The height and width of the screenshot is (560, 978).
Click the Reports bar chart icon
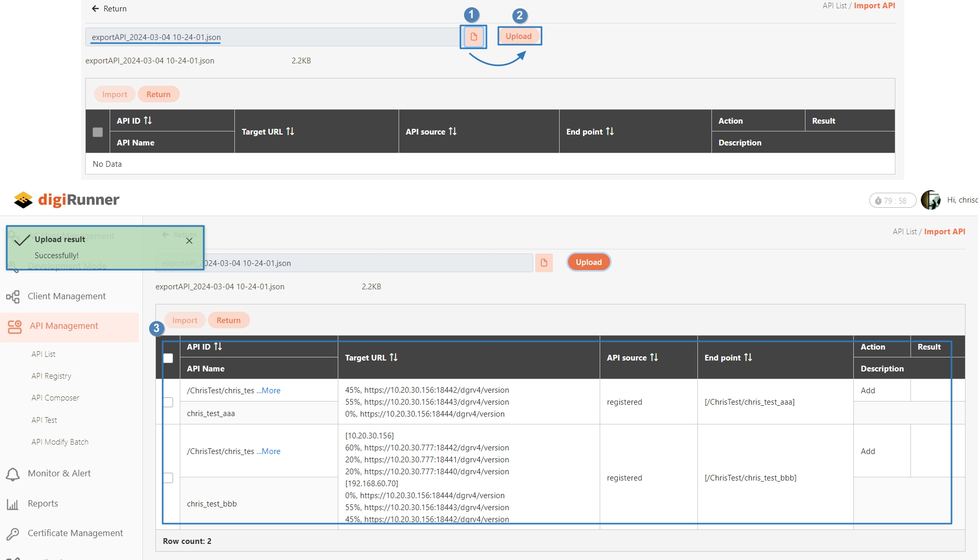(13, 504)
